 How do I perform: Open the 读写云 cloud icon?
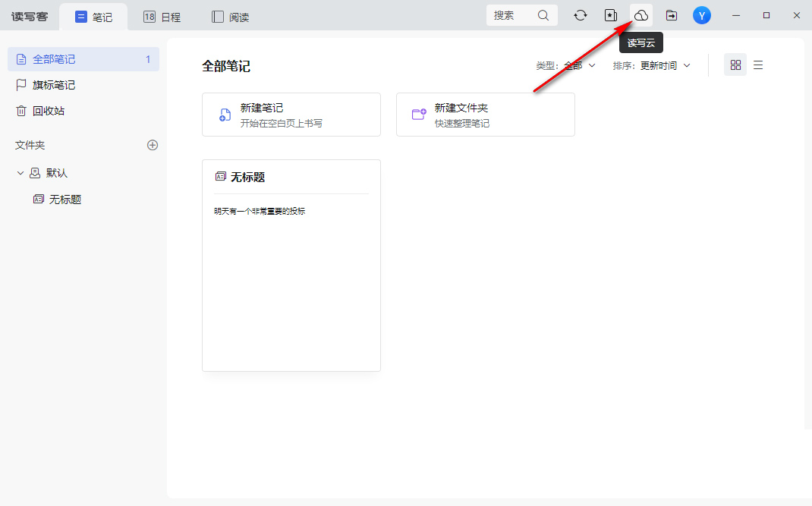pos(641,15)
